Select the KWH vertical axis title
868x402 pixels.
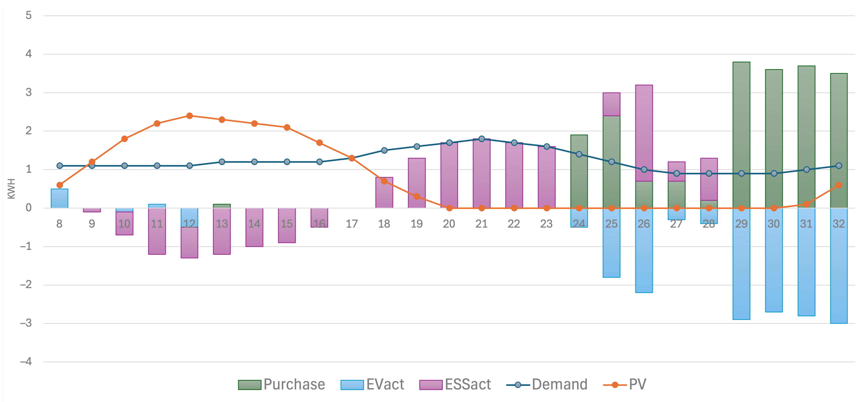pos(11,189)
